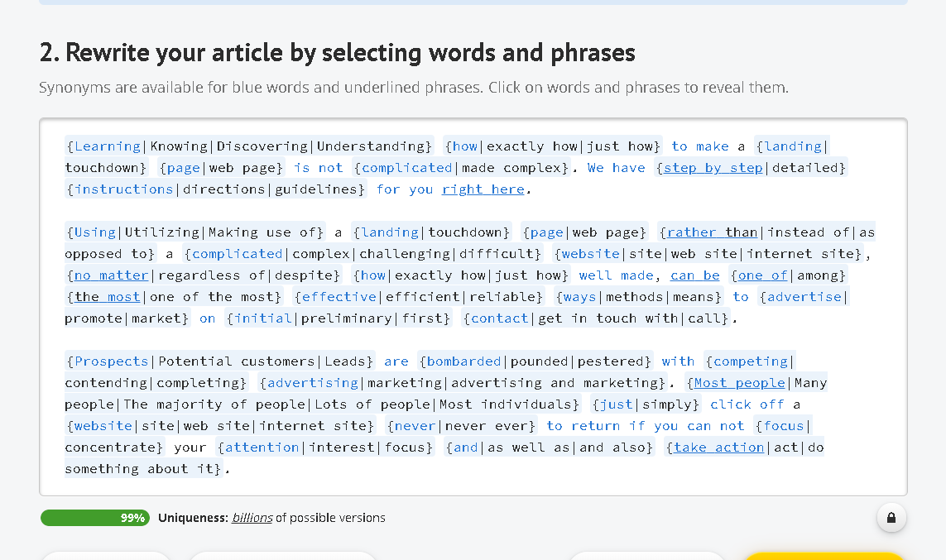
Task: Click the 99% uniqueness progress bar
Action: coord(94,518)
